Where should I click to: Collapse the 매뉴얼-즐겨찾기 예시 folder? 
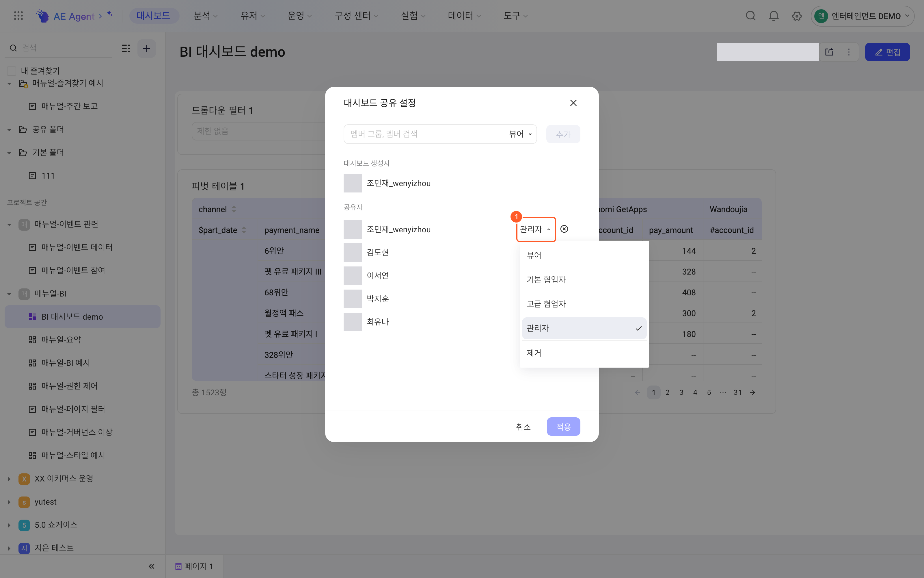9,83
